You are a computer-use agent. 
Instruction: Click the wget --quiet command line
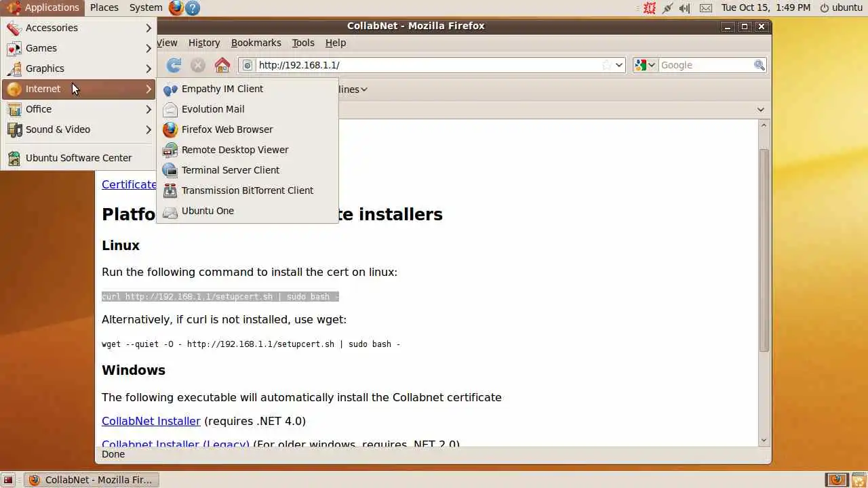coord(251,344)
